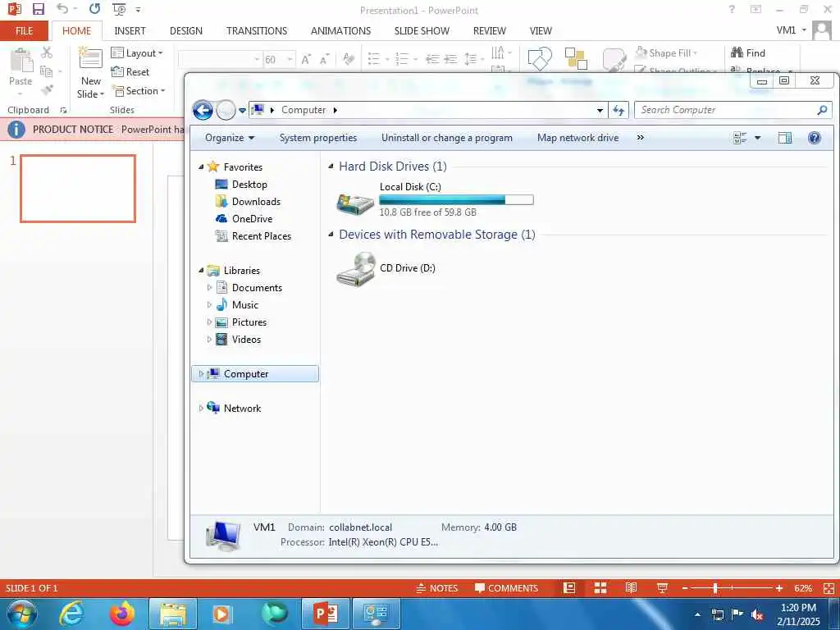
Task: Collapse Hard Disk Drives group header
Action: coord(331,167)
